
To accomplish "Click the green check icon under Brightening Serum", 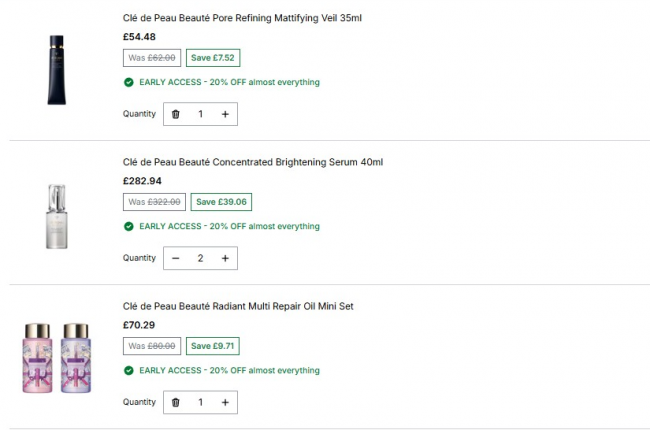I will (129, 226).
